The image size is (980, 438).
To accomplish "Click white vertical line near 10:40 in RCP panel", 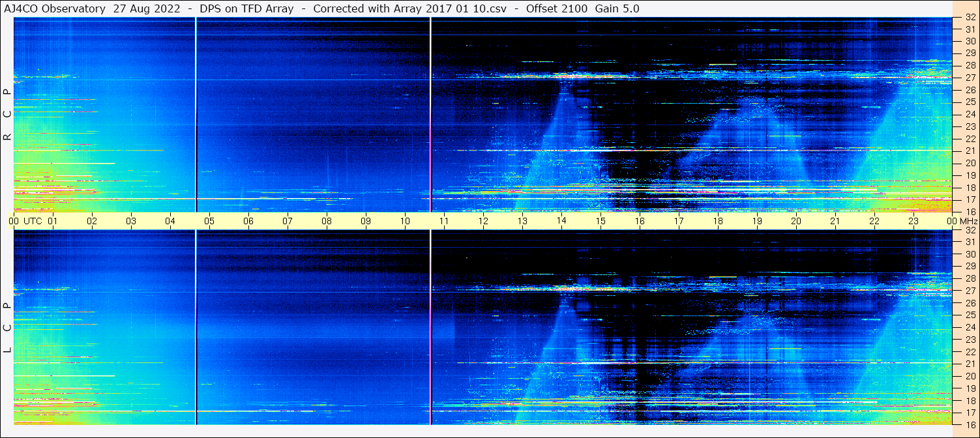I will point(430,114).
